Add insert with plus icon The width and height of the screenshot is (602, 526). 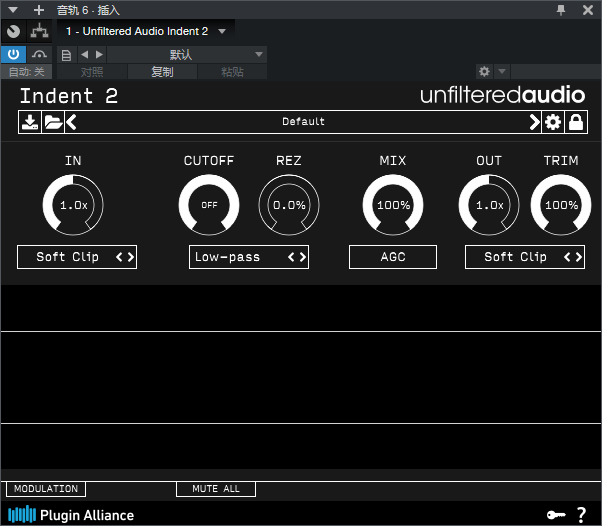pyautogui.click(x=39, y=10)
